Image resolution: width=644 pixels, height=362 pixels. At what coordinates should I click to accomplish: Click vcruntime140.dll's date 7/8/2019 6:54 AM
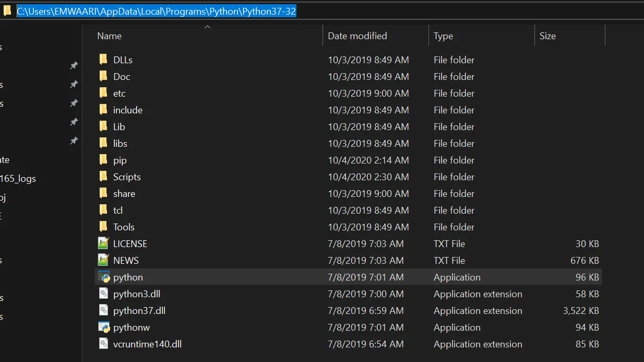tap(366, 344)
